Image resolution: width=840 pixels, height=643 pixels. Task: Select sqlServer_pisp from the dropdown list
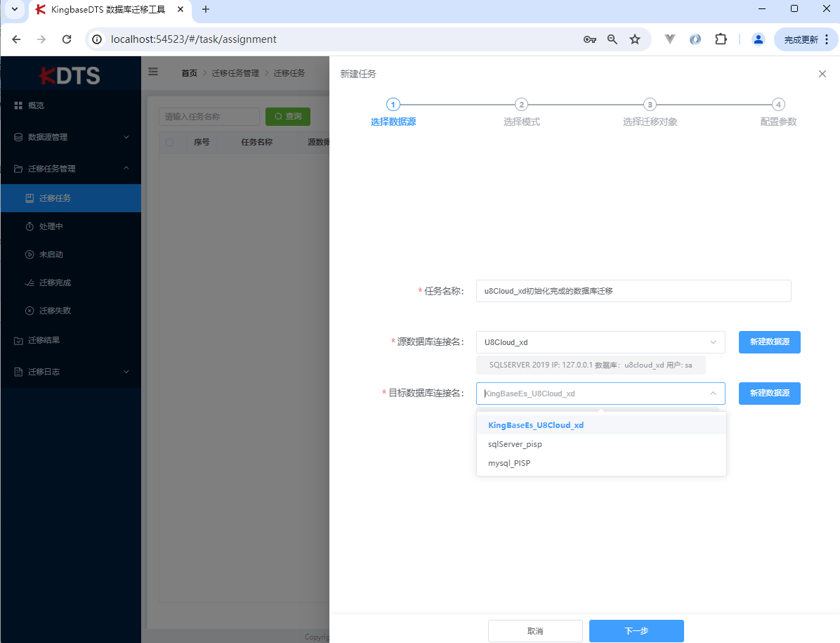tap(515, 444)
